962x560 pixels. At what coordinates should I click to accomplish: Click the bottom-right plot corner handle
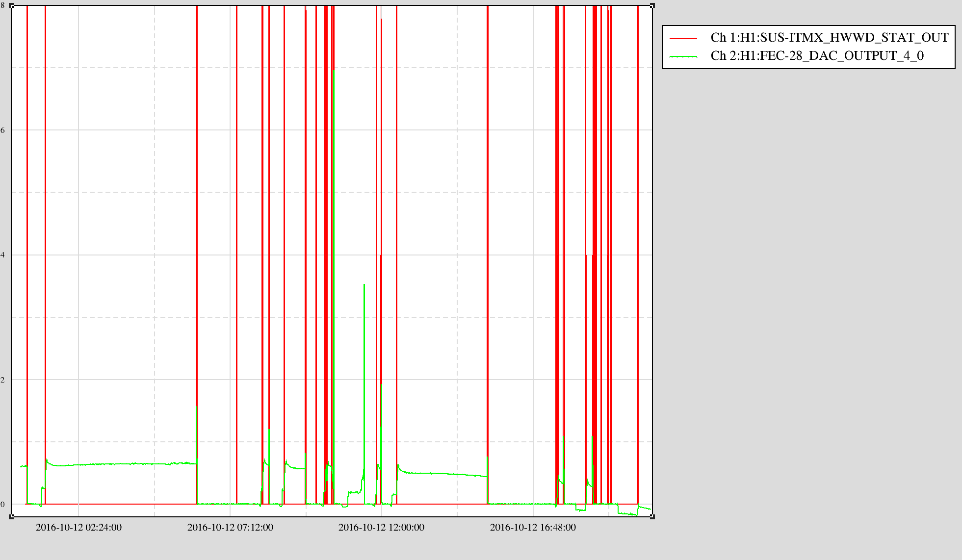tap(652, 516)
